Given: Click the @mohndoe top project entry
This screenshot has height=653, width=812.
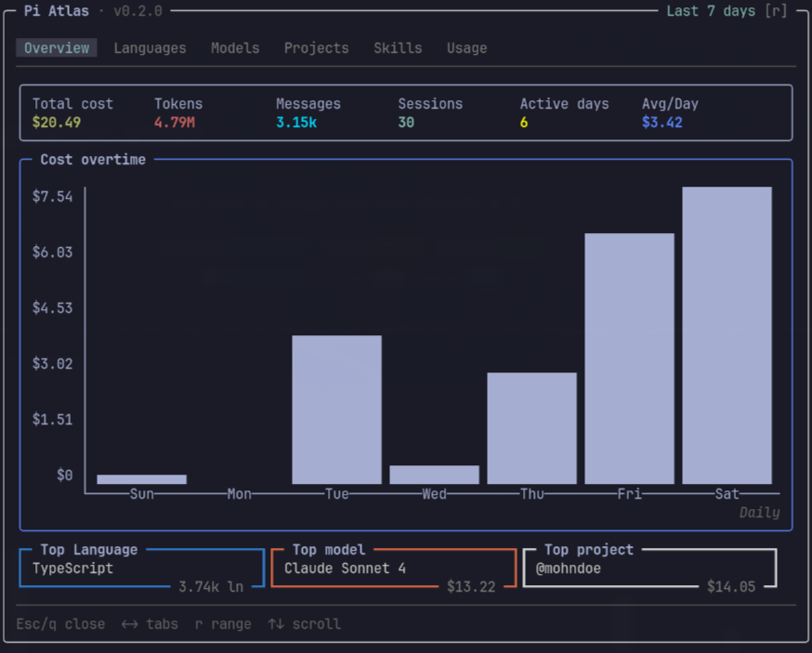Looking at the screenshot, I should point(568,568).
